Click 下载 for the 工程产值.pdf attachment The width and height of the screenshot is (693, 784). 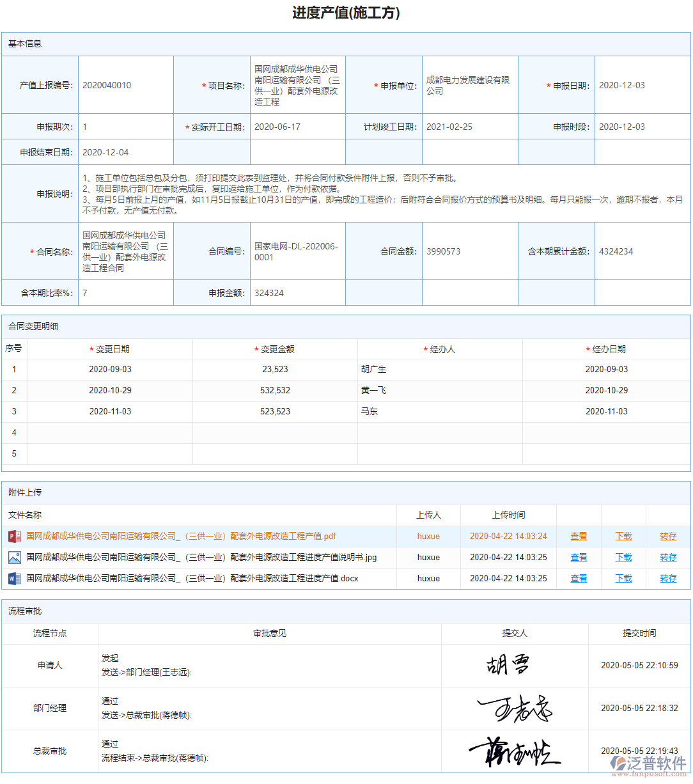coord(623,537)
